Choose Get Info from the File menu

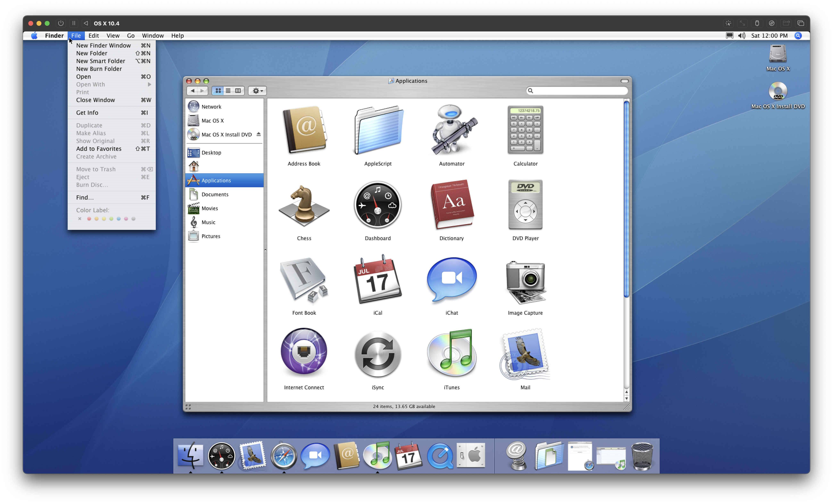point(112,112)
